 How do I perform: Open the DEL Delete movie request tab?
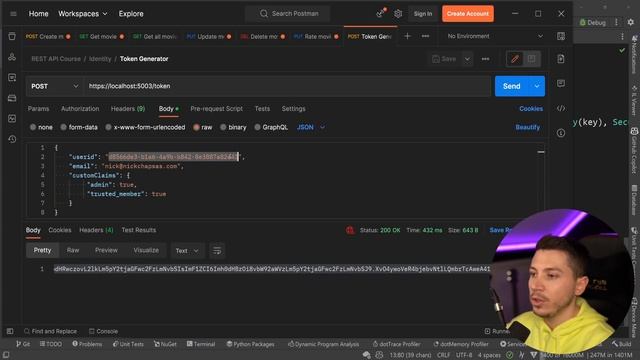click(x=262, y=36)
